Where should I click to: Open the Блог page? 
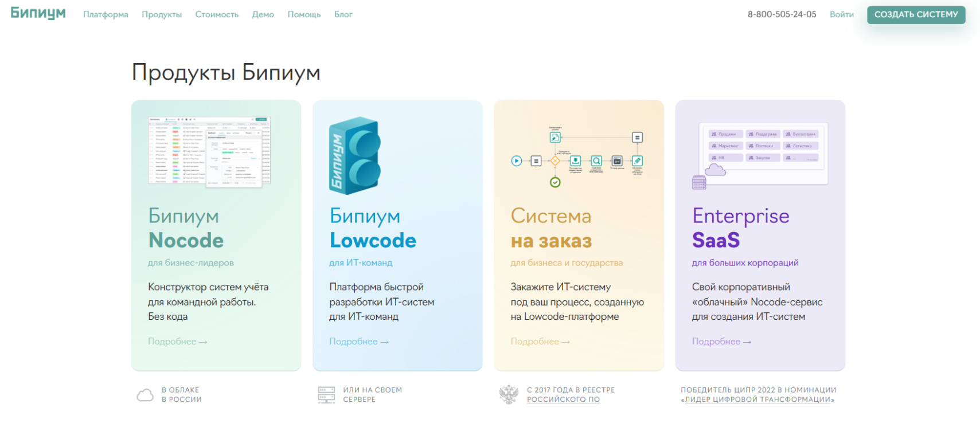[343, 14]
